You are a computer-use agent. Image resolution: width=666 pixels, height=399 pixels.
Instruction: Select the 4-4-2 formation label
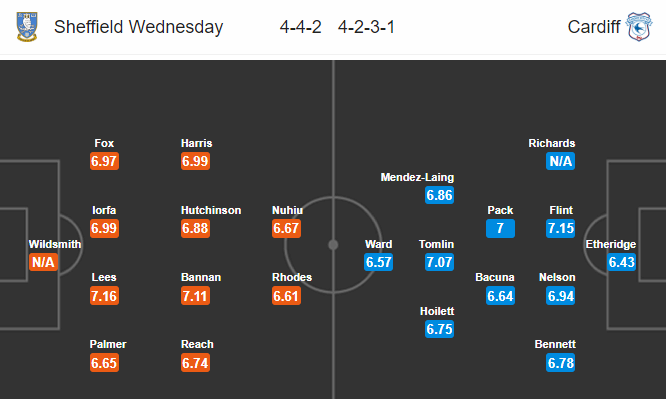300,27
